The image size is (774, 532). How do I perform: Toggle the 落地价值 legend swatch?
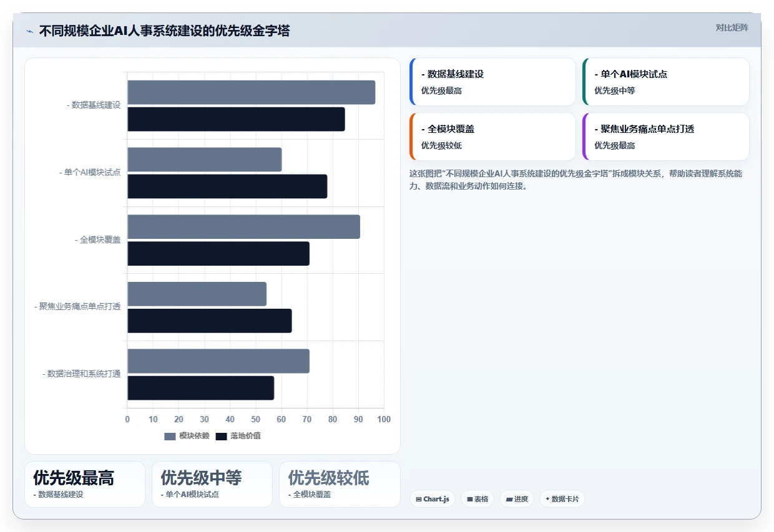pos(222,436)
